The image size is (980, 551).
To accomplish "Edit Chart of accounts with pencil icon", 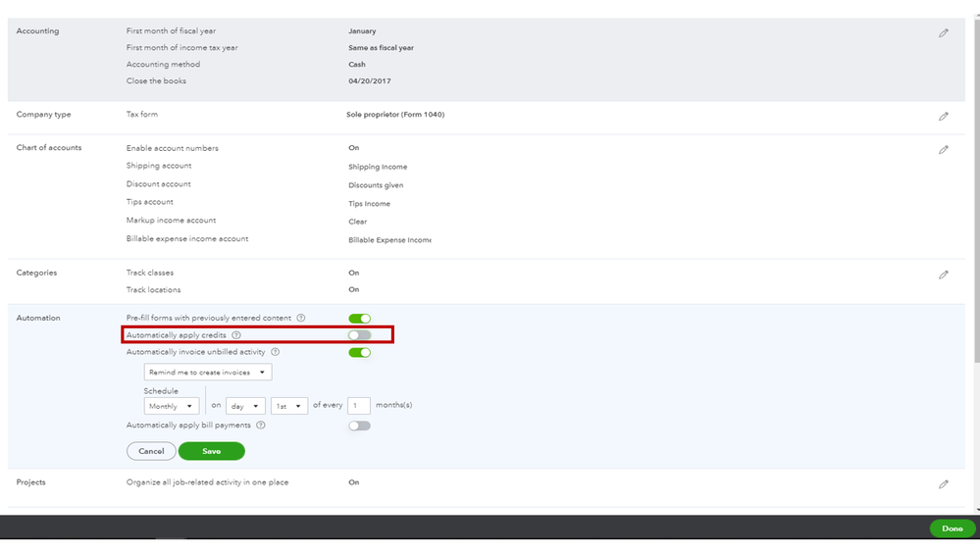I will 944,150.
